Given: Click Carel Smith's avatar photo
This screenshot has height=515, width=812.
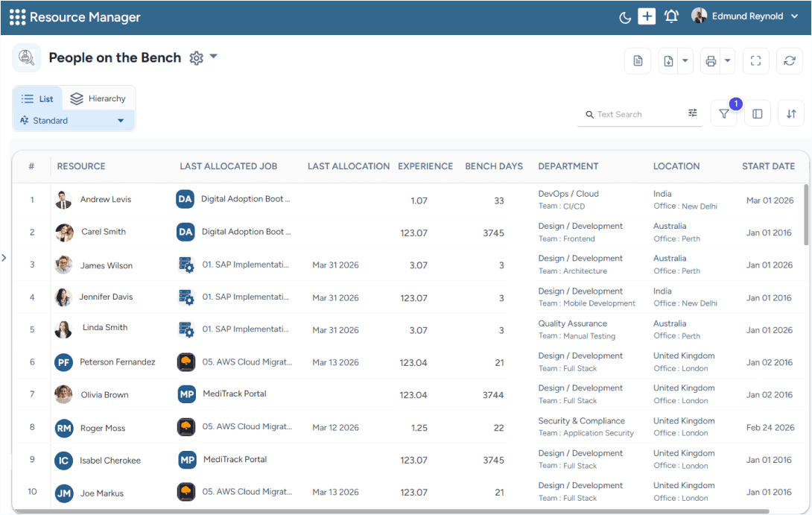Looking at the screenshot, I should pyautogui.click(x=64, y=233).
